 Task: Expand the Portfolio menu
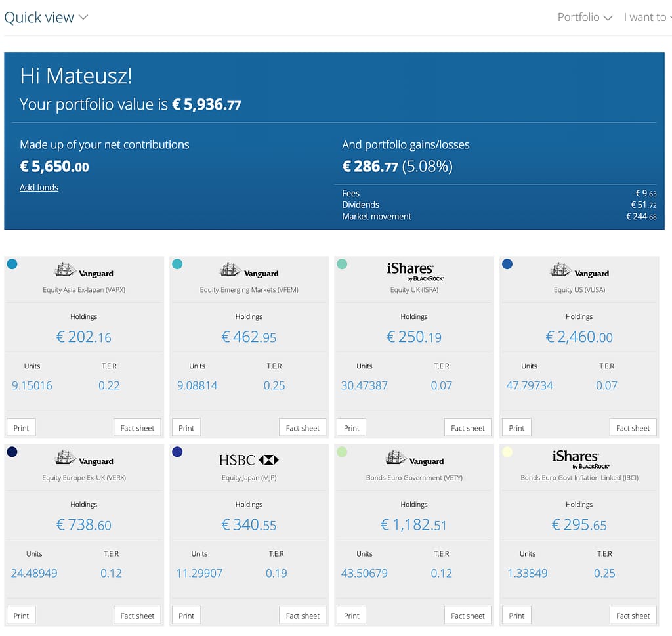click(585, 18)
